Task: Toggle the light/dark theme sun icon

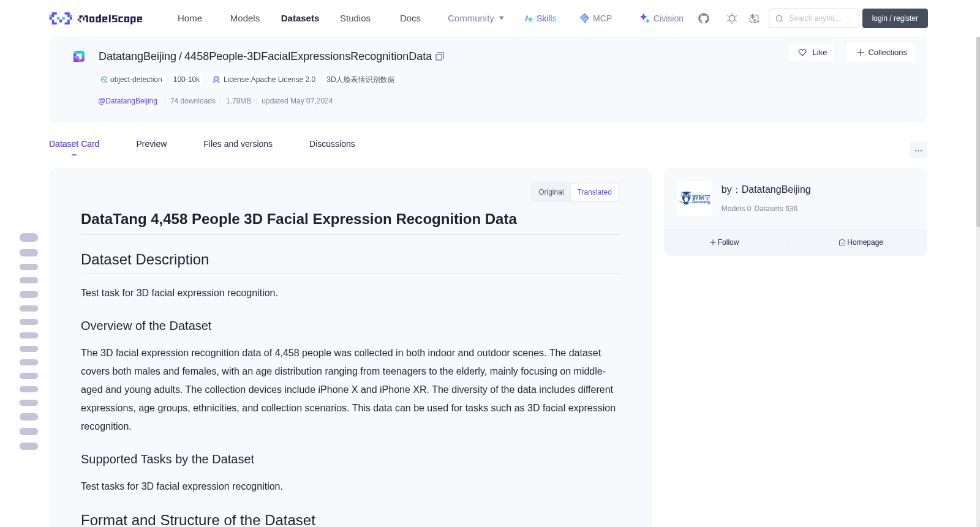Action: (732, 18)
